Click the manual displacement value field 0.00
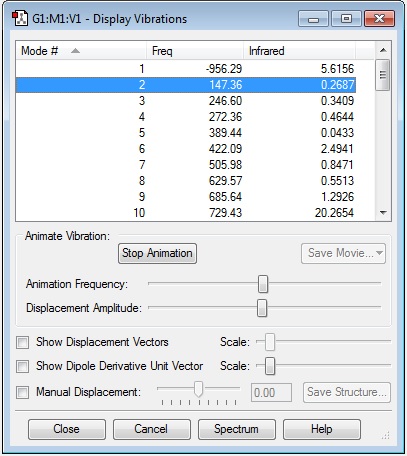 (x=271, y=393)
